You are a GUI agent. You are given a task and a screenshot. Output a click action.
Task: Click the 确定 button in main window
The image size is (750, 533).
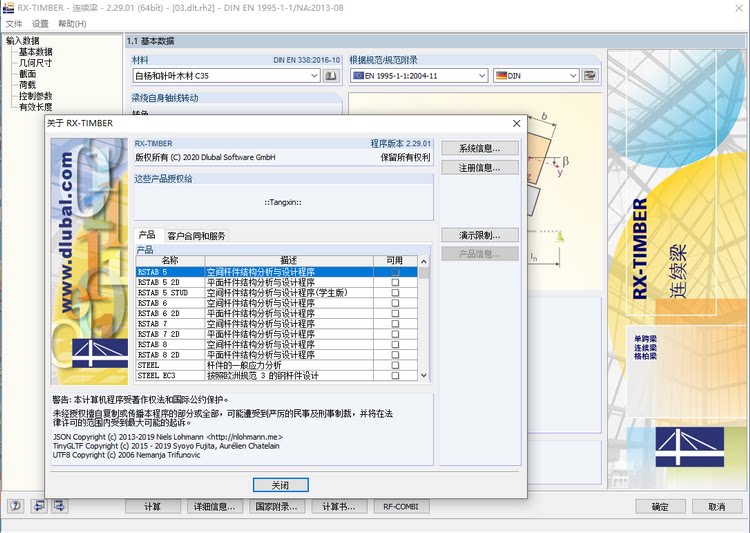pyautogui.click(x=660, y=506)
